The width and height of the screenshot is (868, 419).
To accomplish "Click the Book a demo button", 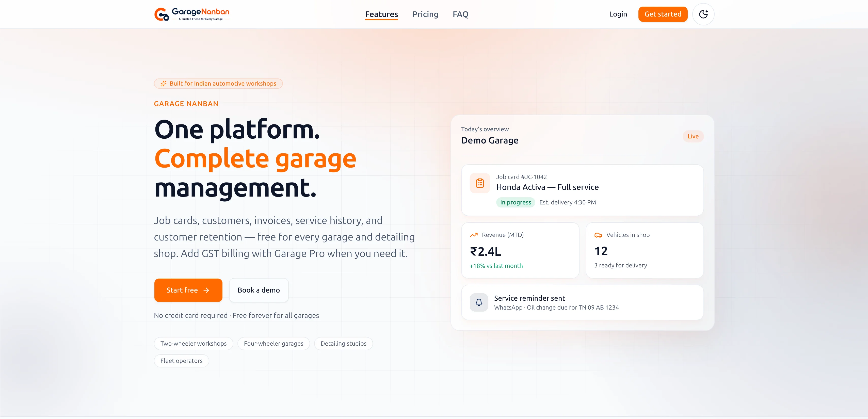I will [259, 290].
